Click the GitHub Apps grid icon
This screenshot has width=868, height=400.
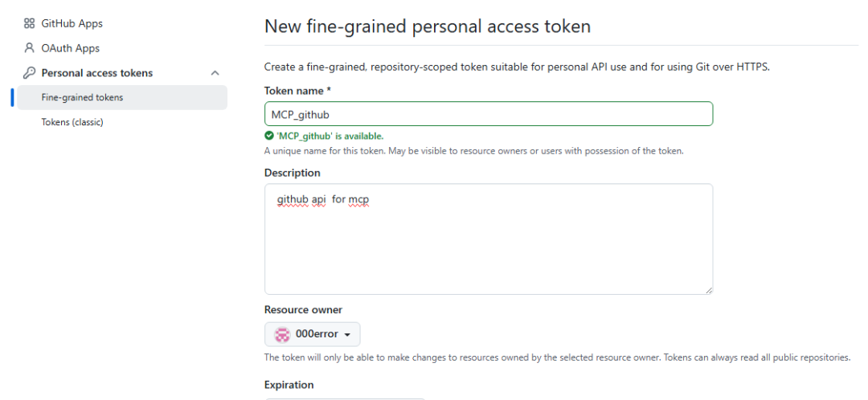tap(30, 24)
